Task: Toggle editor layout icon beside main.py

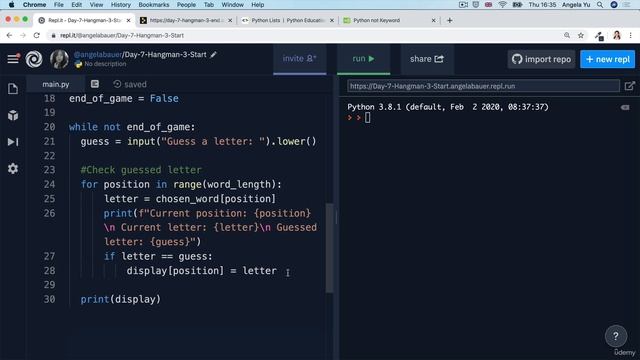Action: coord(95,84)
